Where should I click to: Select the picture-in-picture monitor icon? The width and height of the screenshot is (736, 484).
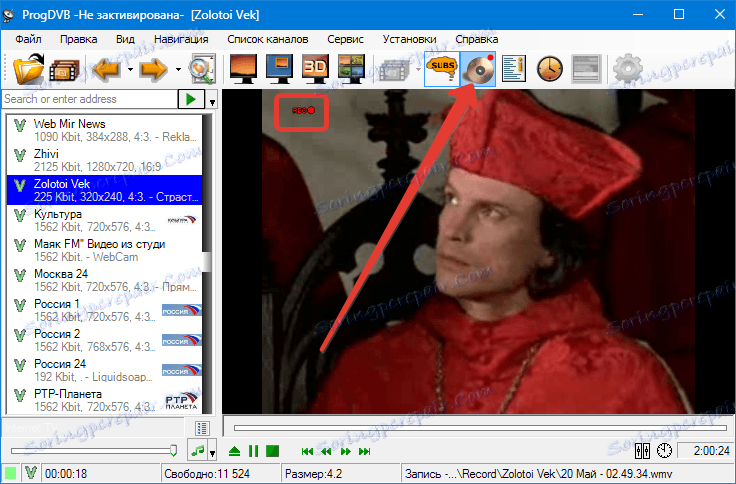(279, 69)
